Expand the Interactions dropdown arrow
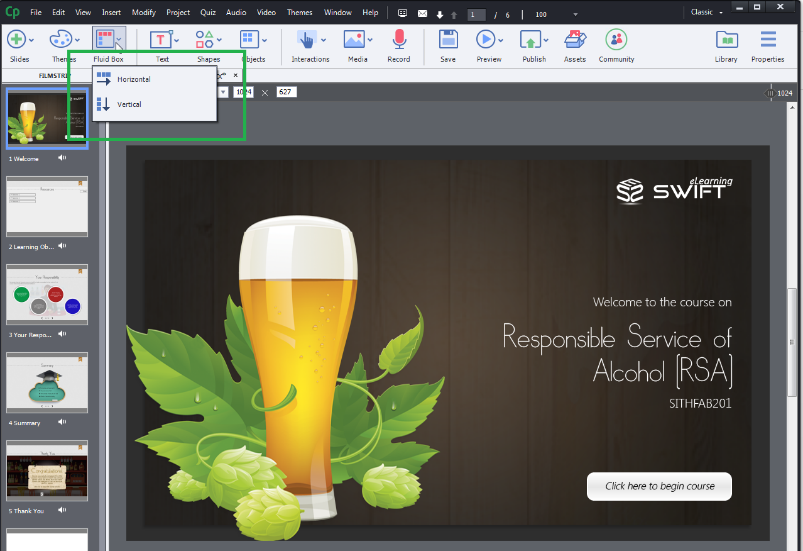The width and height of the screenshot is (803, 551). pos(323,40)
